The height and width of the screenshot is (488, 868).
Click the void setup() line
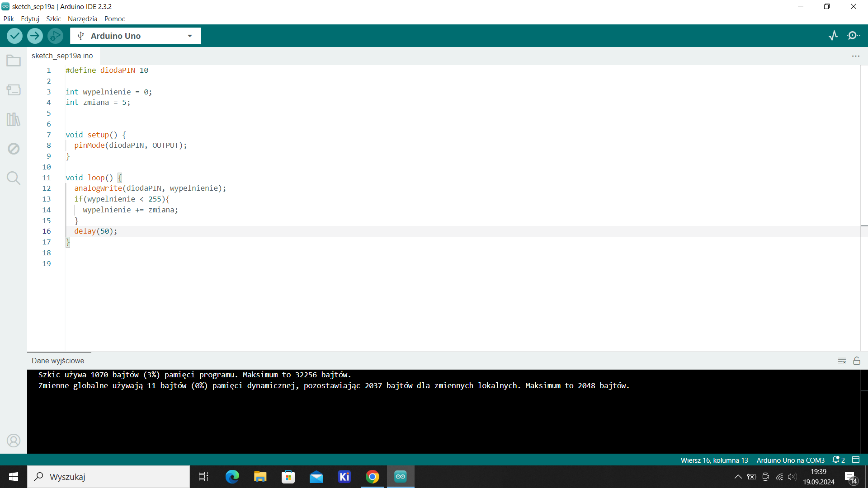[96, 135]
